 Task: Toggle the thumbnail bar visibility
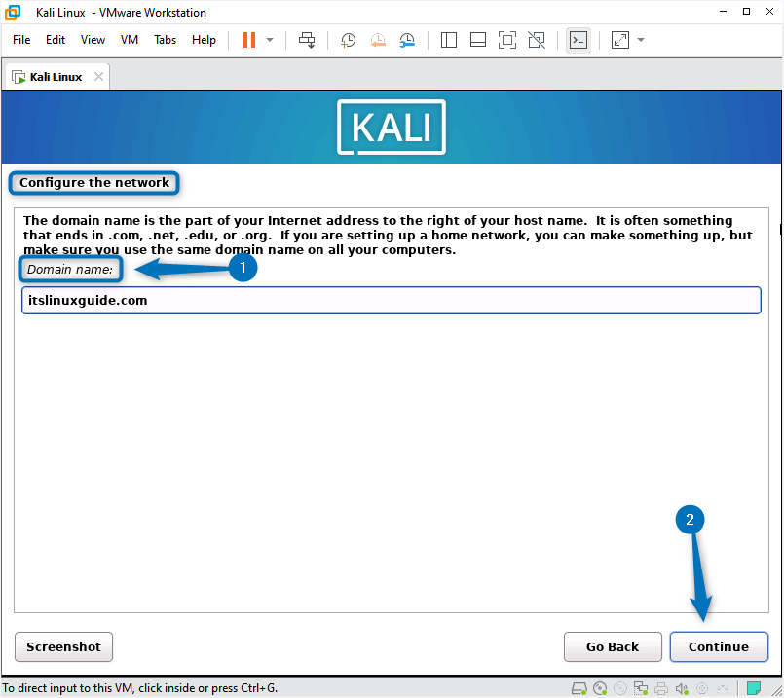pos(477,39)
